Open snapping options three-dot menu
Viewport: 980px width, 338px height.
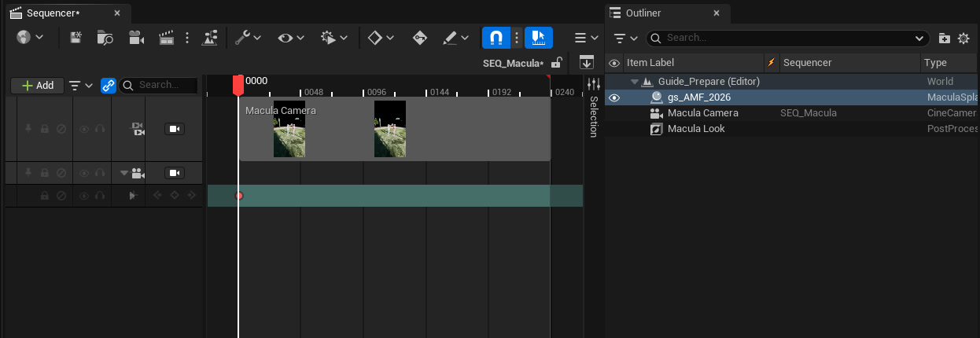click(x=517, y=37)
